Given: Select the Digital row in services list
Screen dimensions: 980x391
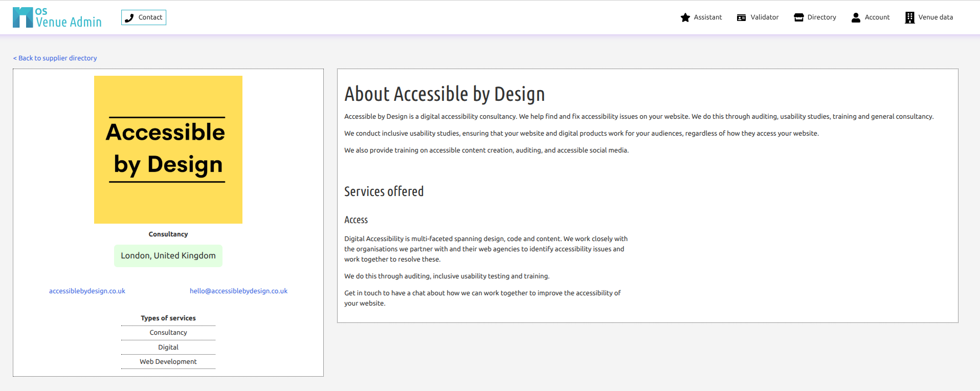Looking at the screenshot, I should [168, 347].
